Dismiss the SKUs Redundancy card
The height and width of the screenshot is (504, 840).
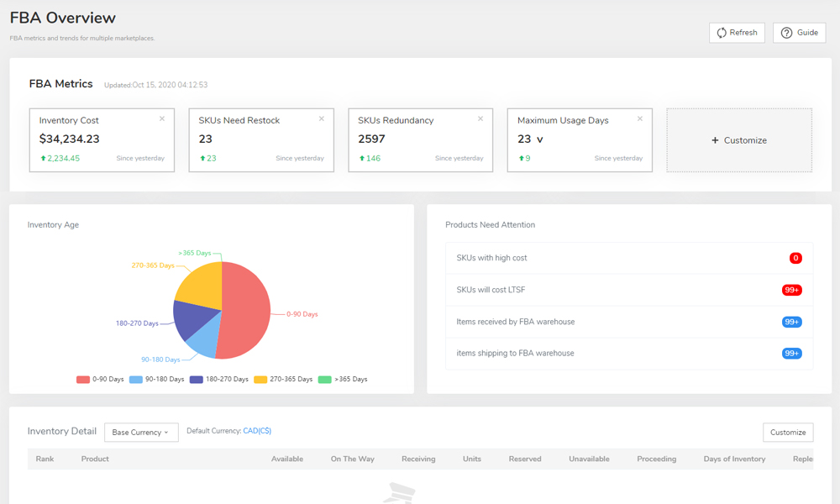pos(480,119)
